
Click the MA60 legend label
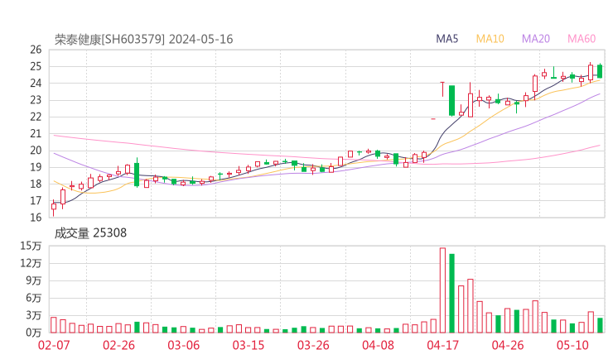tap(582, 39)
